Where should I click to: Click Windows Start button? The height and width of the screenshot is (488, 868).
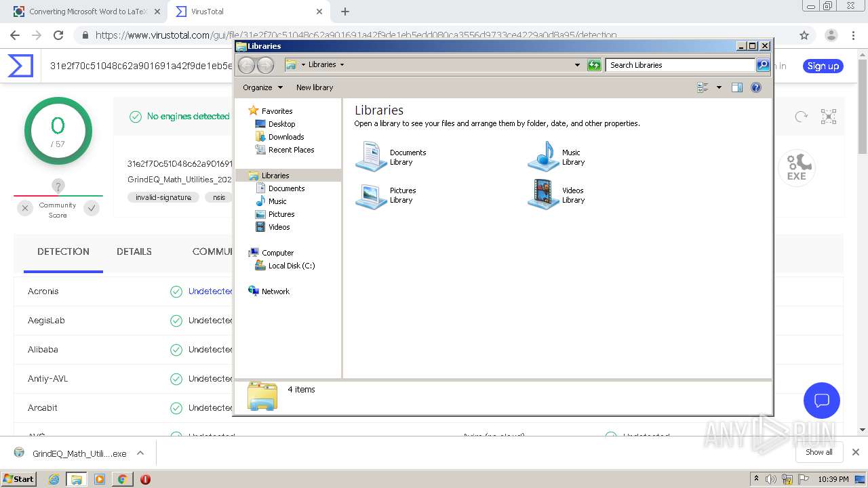18,479
